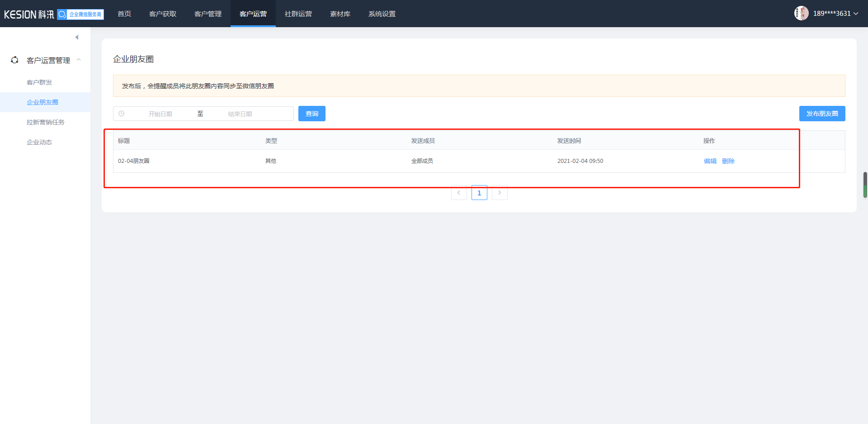Click the 查询 search button
The width and height of the screenshot is (868, 424).
tap(312, 114)
